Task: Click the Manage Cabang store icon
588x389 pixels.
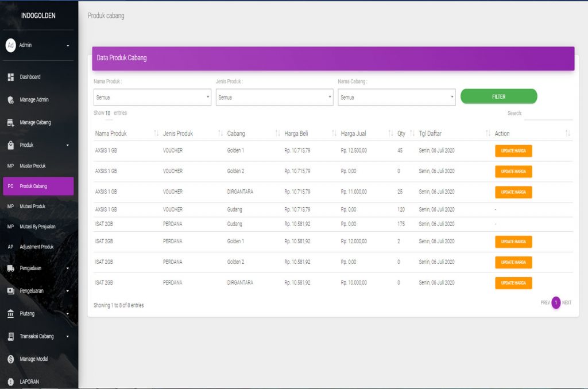Action: (x=10, y=123)
